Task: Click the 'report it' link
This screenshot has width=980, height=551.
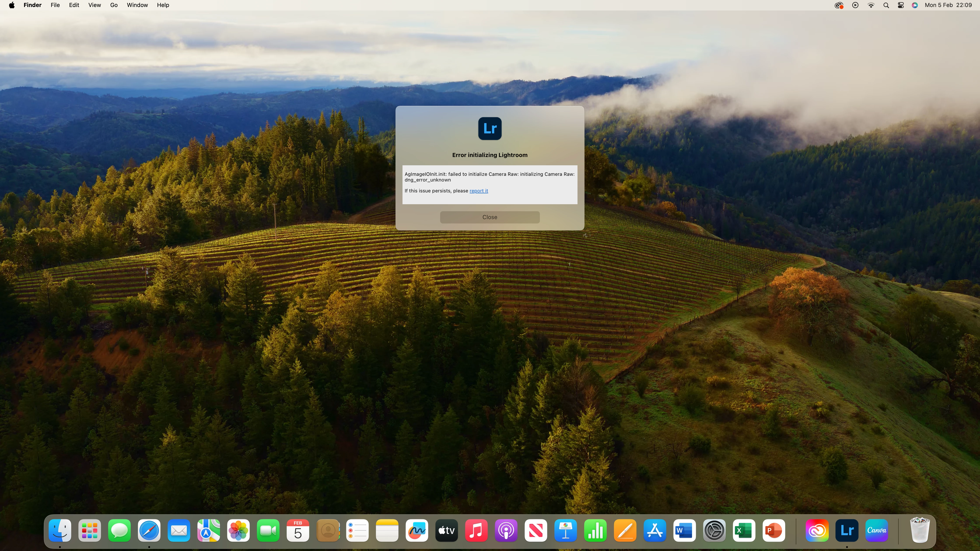Action: (479, 191)
